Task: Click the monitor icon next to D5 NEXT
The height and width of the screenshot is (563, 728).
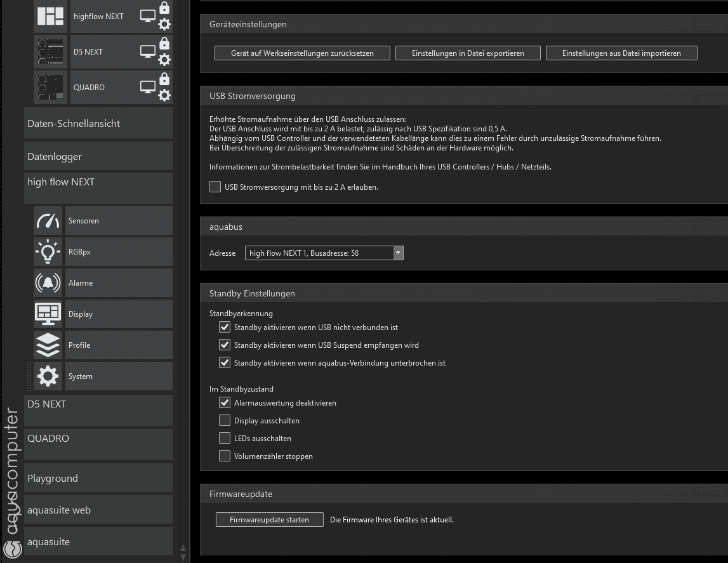Action: pyautogui.click(x=148, y=51)
